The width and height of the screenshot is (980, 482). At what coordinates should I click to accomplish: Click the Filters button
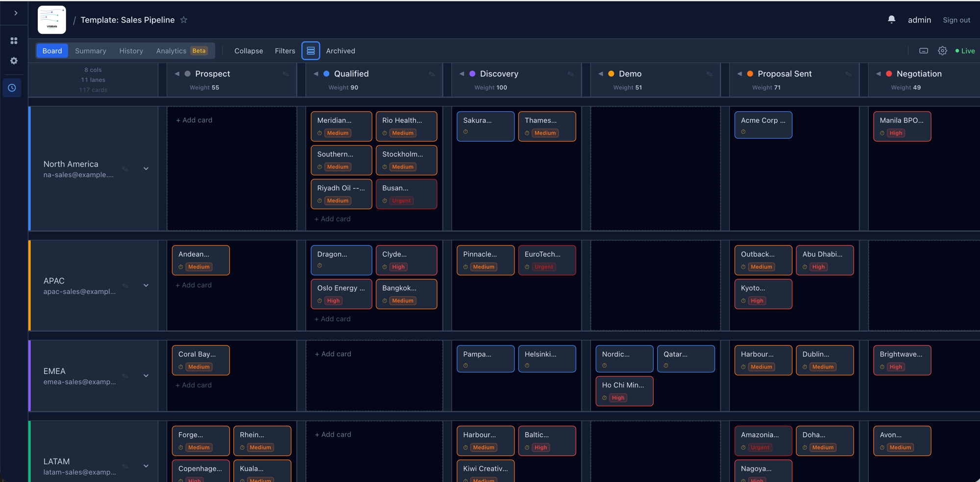click(x=285, y=50)
